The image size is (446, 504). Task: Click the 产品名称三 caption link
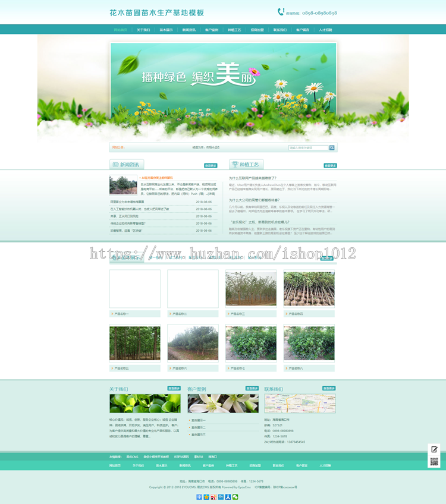238,314
